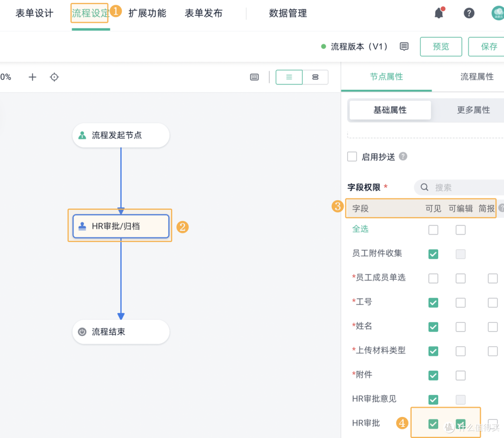Check 上传材料类型 简报 checkbox
504x438 pixels.
493,351
